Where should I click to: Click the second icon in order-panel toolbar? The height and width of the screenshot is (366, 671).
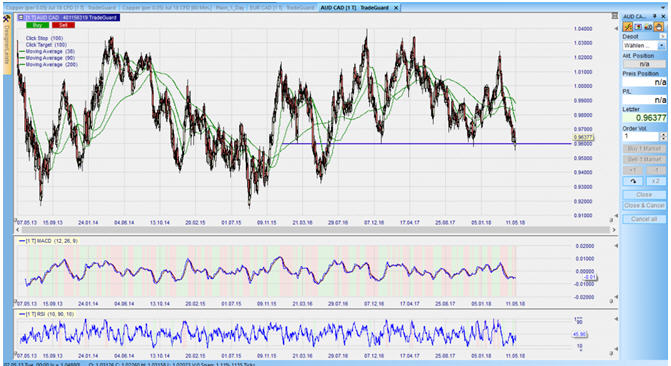pyautogui.click(x=638, y=27)
